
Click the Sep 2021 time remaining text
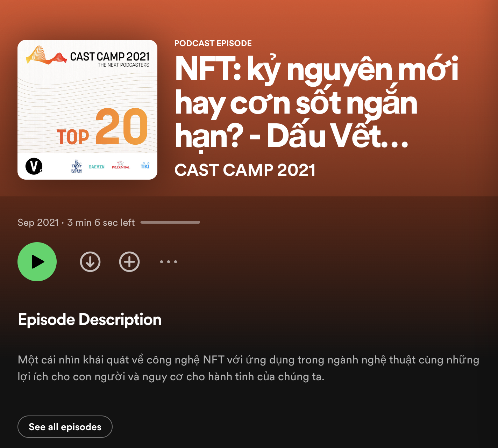(x=76, y=222)
